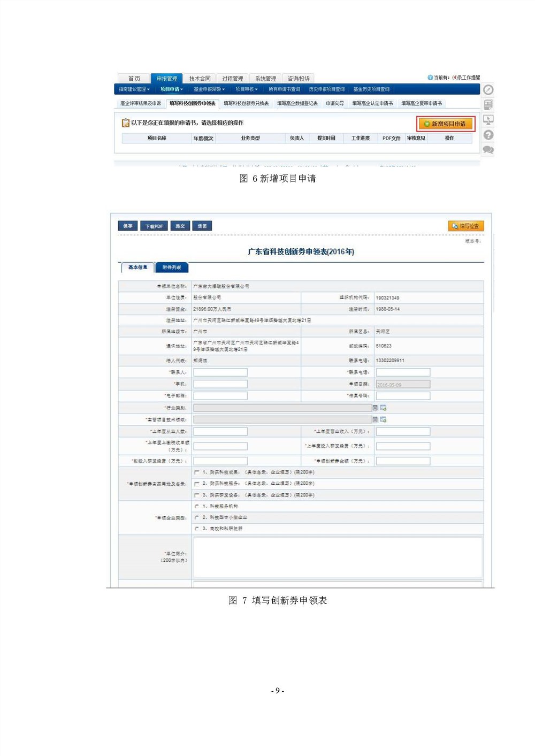The image size is (535, 756).
Task: Open the 项目申请 dropdown menu
Action: point(172,89)
